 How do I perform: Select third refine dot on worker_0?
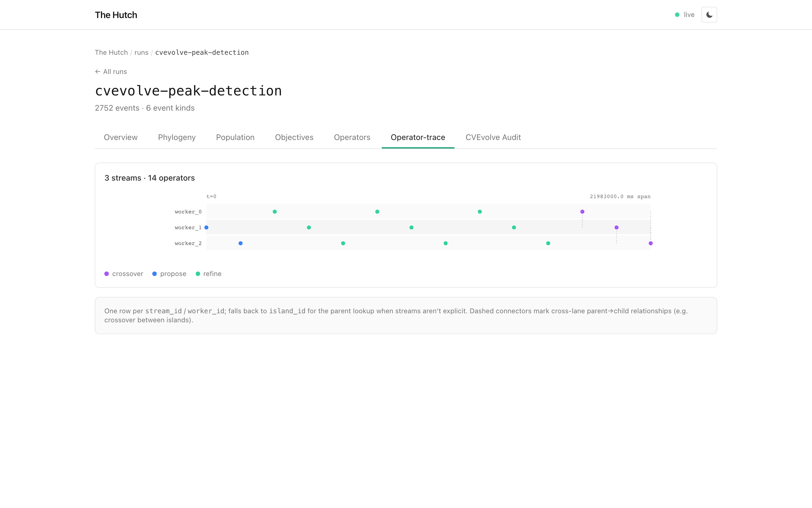[480, 212]
